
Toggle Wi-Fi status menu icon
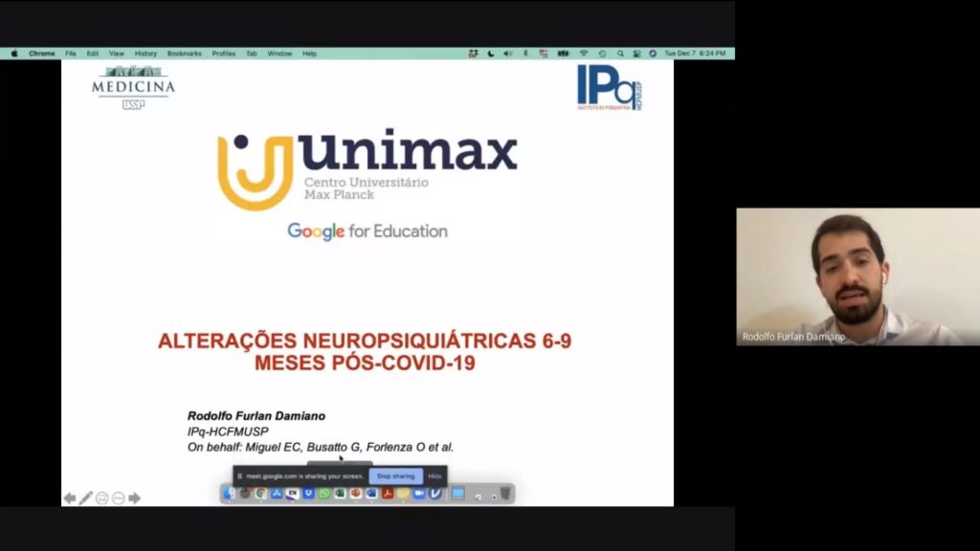click(583, 54)
